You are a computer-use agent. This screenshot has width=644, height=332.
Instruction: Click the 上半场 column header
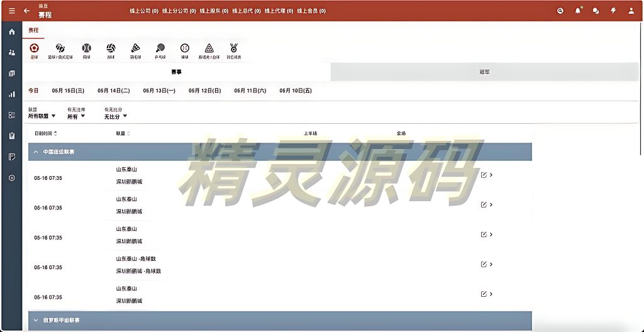click(x=310, y=133)
